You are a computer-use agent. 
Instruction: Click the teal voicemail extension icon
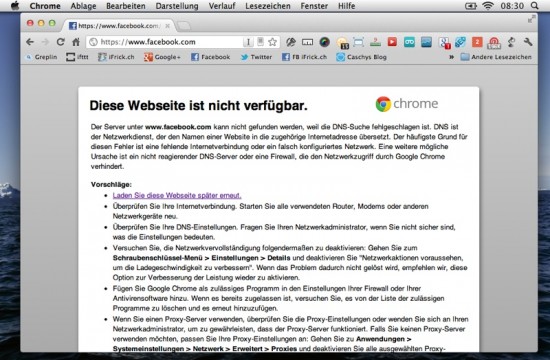tap(409, 42)
